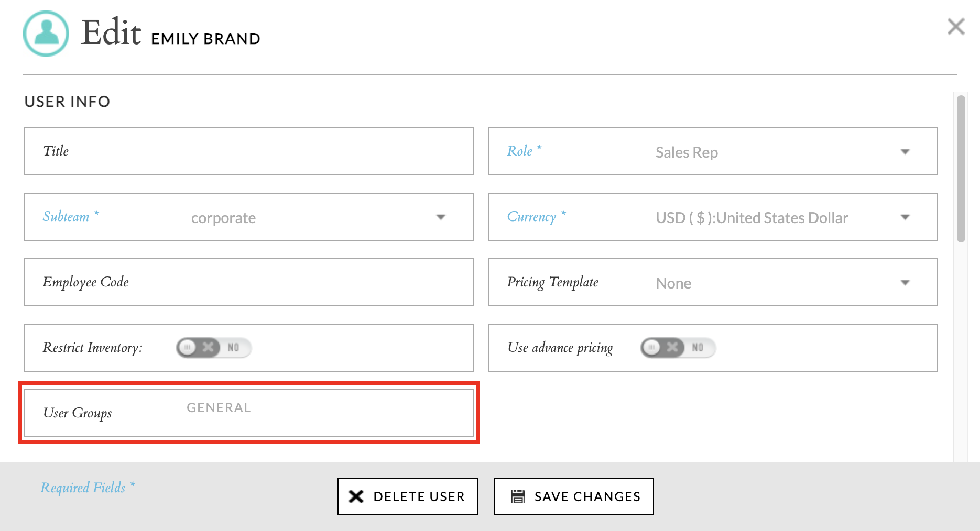Viewport: 980px width, 531px height.
Task: Click the USER INFO section heading
Action: [x=68, y=102]
